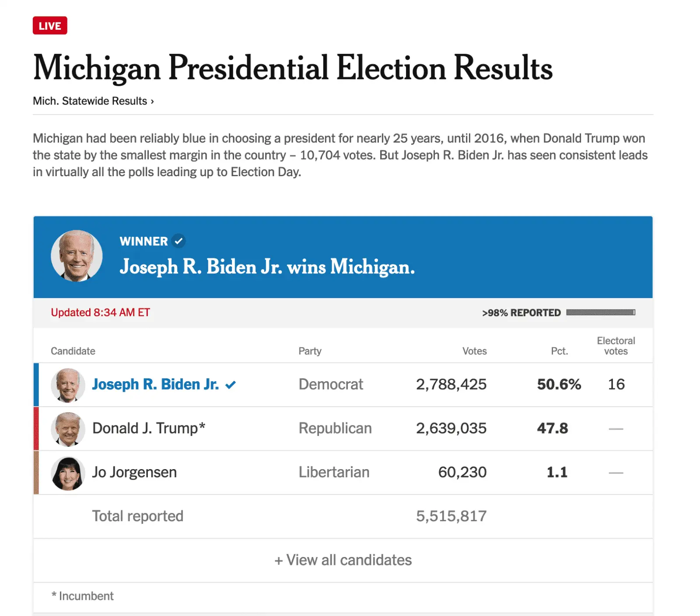Select the Donald J. Trump name
This screenshot has width=700, height=616.
point(149,428)
